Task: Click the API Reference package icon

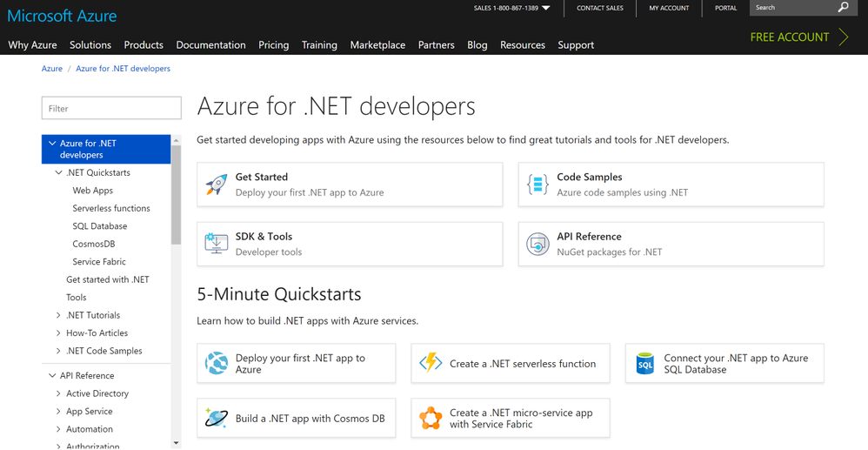Action: [x=537, y=244]
